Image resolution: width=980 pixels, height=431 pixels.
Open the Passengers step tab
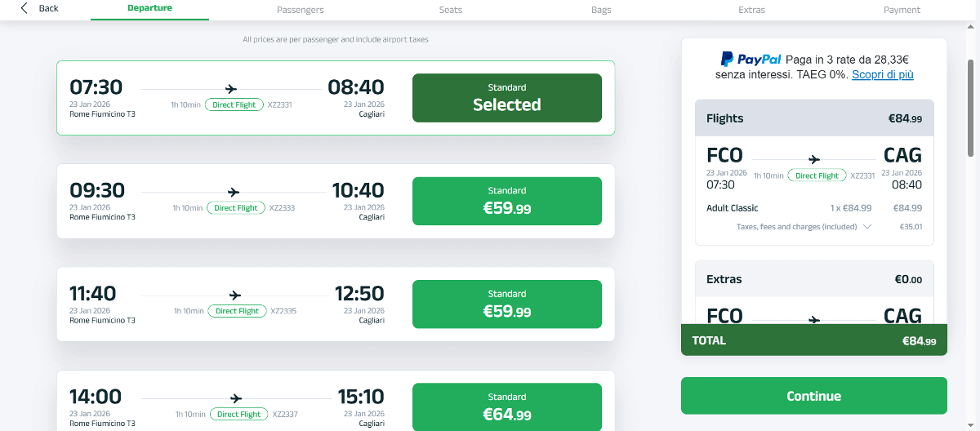(x=301, y=10)
